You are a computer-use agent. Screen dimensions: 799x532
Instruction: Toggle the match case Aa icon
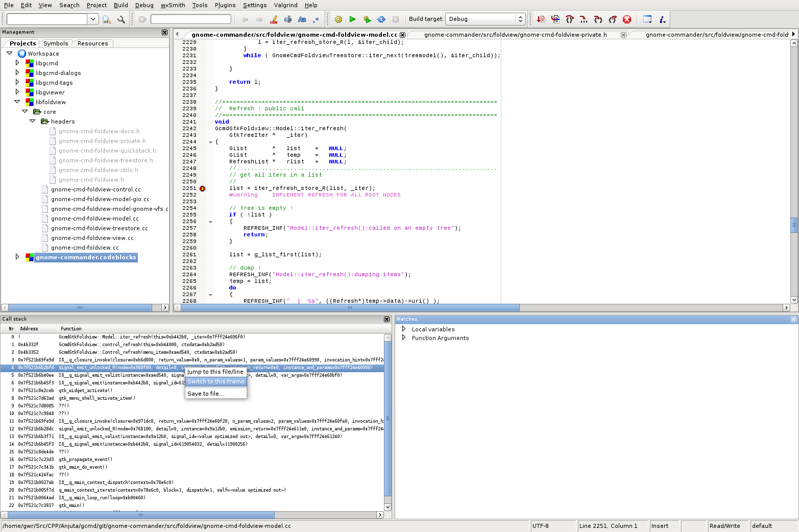click(302, 19)
